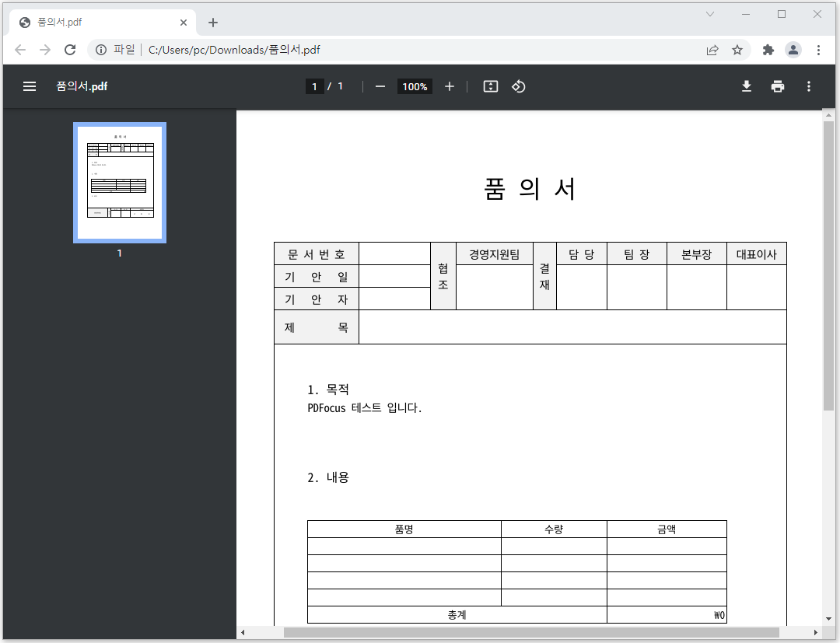Click the address bar URL
Viewport: 840px width, 643px height.
[234, 50]
